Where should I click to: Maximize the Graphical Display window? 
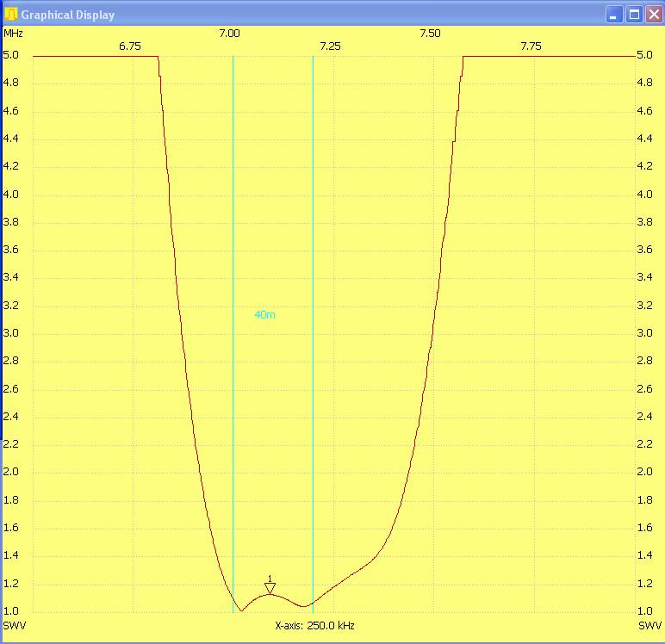(x=633, y=15)
